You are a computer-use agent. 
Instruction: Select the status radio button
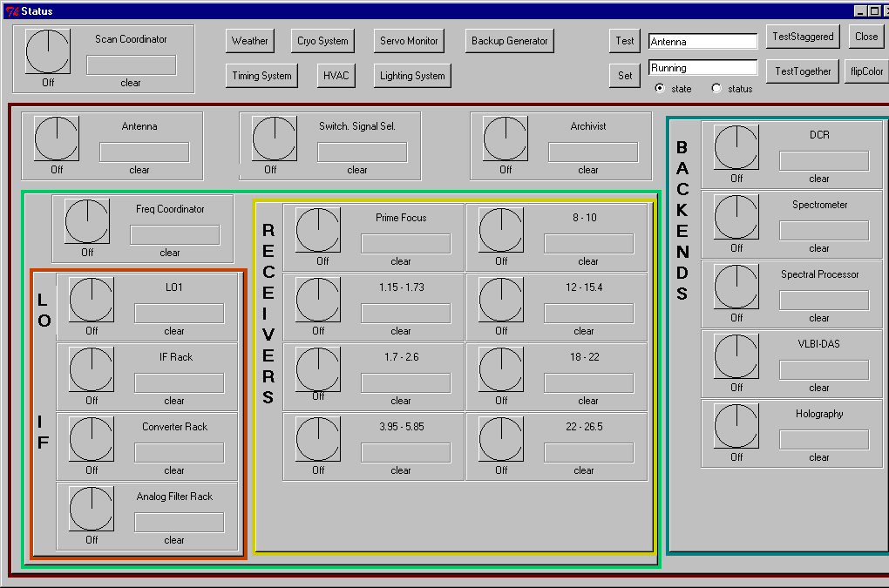717,88
